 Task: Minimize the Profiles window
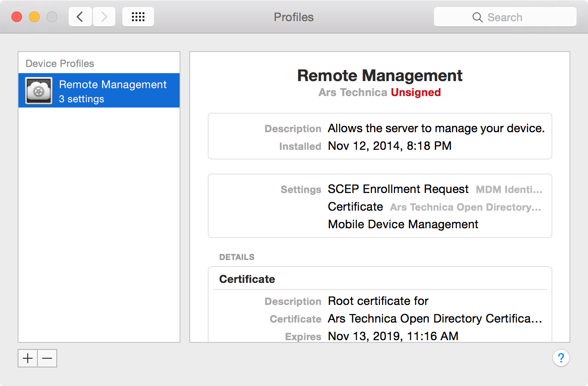pos(34,17)
